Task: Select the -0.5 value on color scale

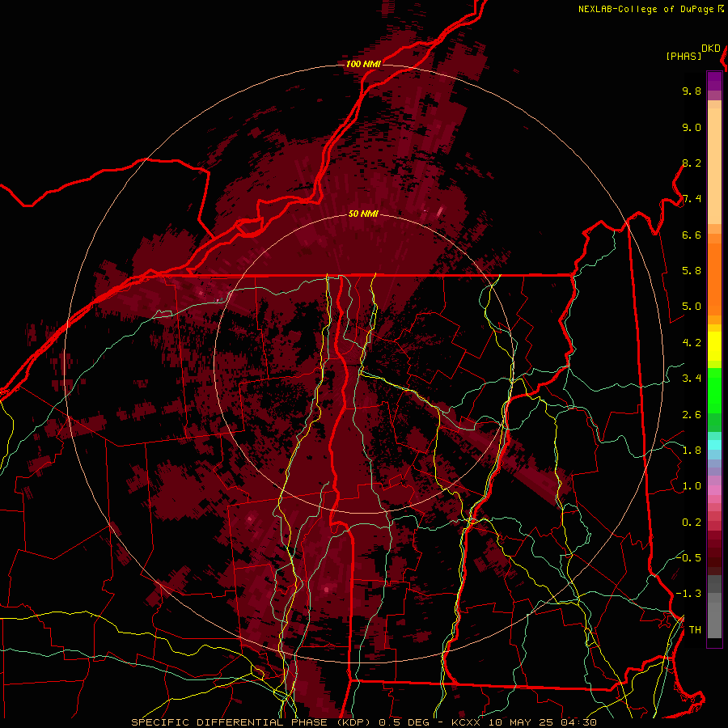Action: (x=688, y=557)
